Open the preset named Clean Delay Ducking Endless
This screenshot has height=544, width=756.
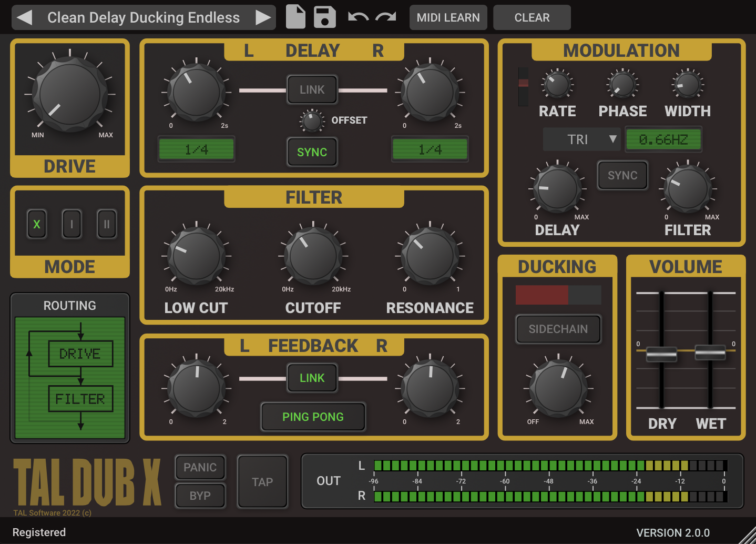click(142, 17)
